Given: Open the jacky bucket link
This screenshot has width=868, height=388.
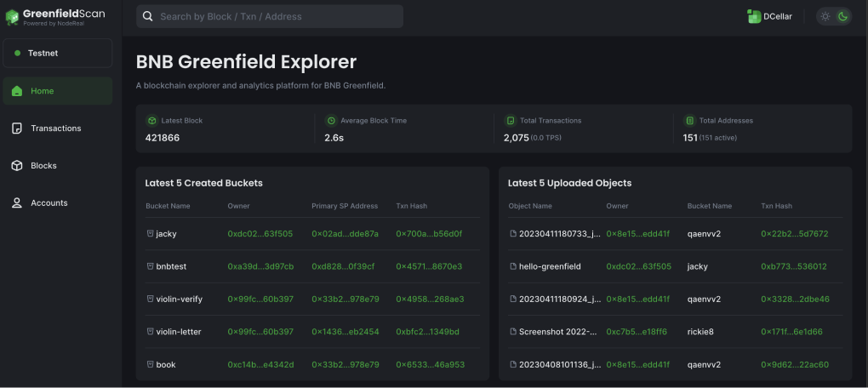Looking at the screenshot, I should click(x=166, y=233).
